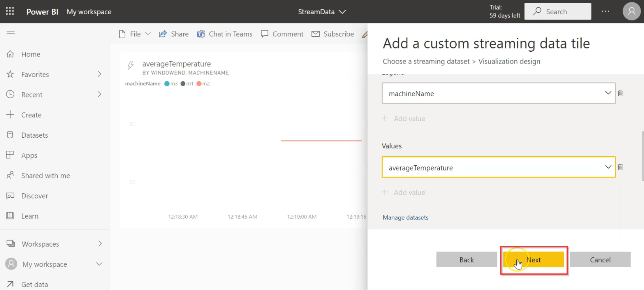Collapse the navigation pane hamburger icon

coord(11,34)
